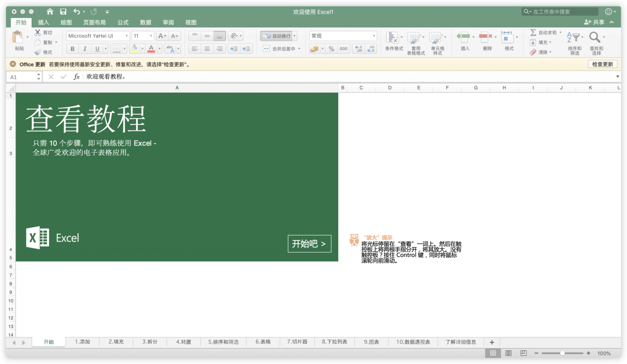The image size is (627, 364).
Task: Undo the last action
Action: coord(76,12)
